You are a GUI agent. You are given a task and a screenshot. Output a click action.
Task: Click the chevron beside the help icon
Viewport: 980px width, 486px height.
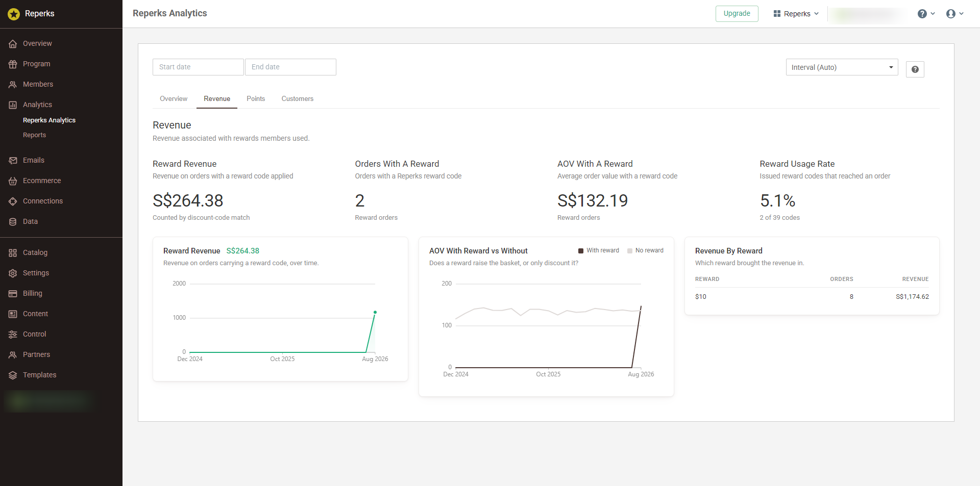click(933, 14)
